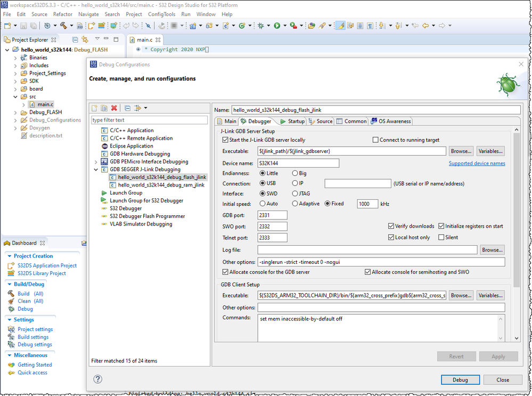This screenshot has height=396, width=532.
Task: Click the Debug button in dialog
Action: [460, 379]
